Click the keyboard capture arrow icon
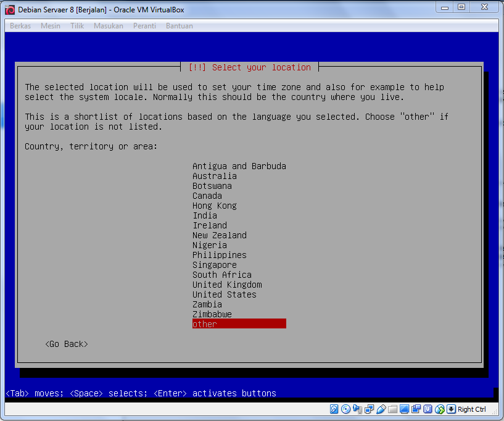The height and width of the screenshot is (421, 504). click(x=452, y=409)
